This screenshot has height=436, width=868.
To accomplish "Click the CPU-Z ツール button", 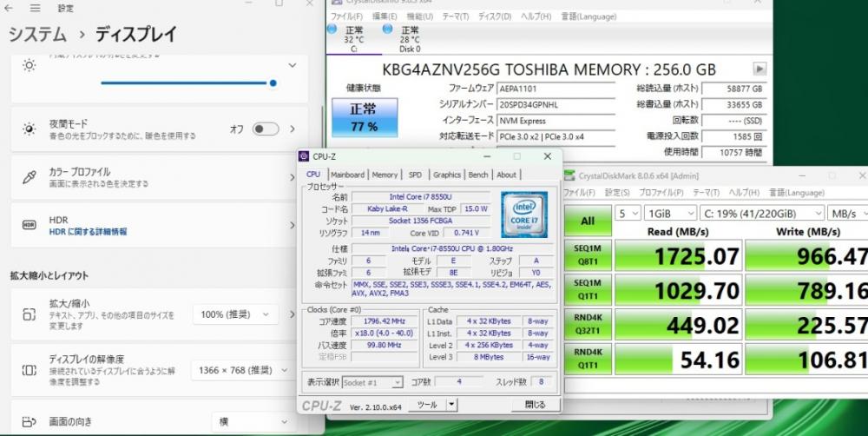I will coord(427,405).
